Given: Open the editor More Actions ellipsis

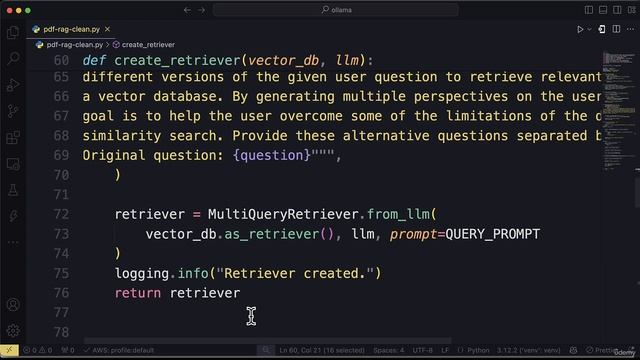Looking at the screenshot, I should [x=631, y=29].
